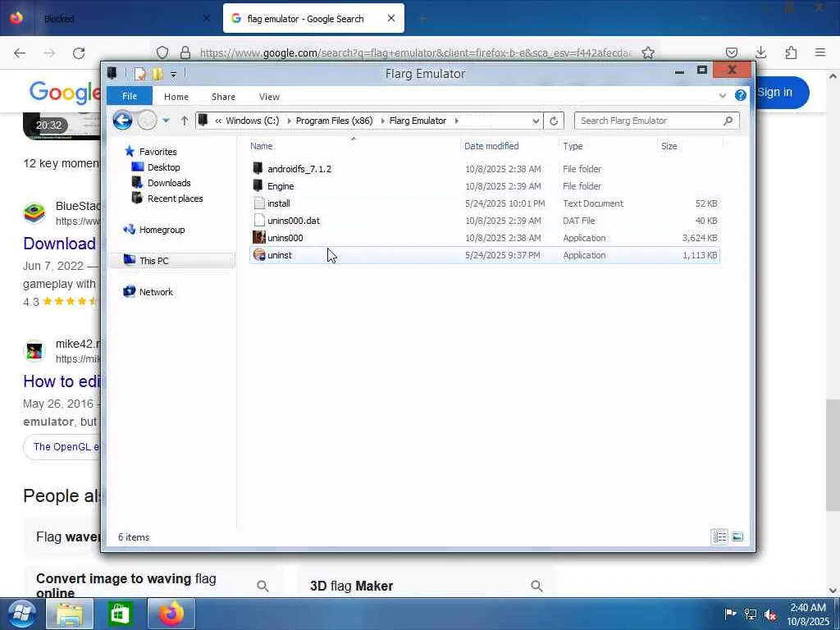This screenshot has height=630, width=840.
Task: Click the muted volume tray icon
Action: (770, 614)
